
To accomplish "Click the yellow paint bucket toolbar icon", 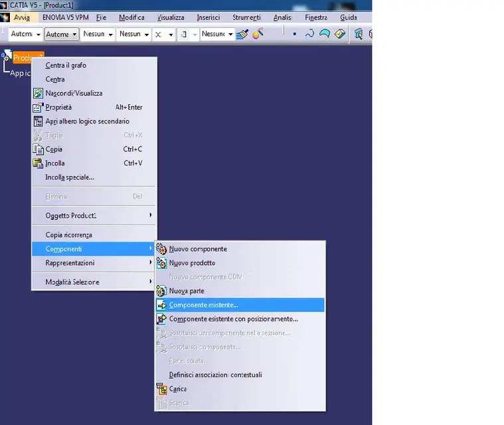I will pyautogui.click(x=258, y=33).
